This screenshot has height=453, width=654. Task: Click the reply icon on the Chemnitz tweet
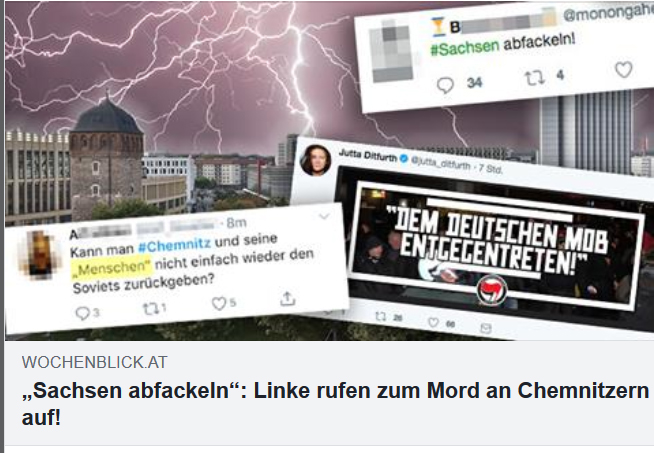click(x=83, y=313)
